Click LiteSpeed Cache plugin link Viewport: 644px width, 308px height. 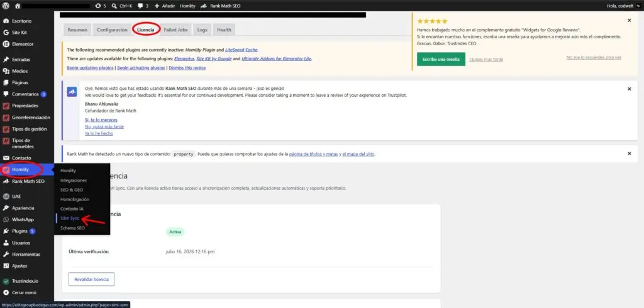(241, 50)
